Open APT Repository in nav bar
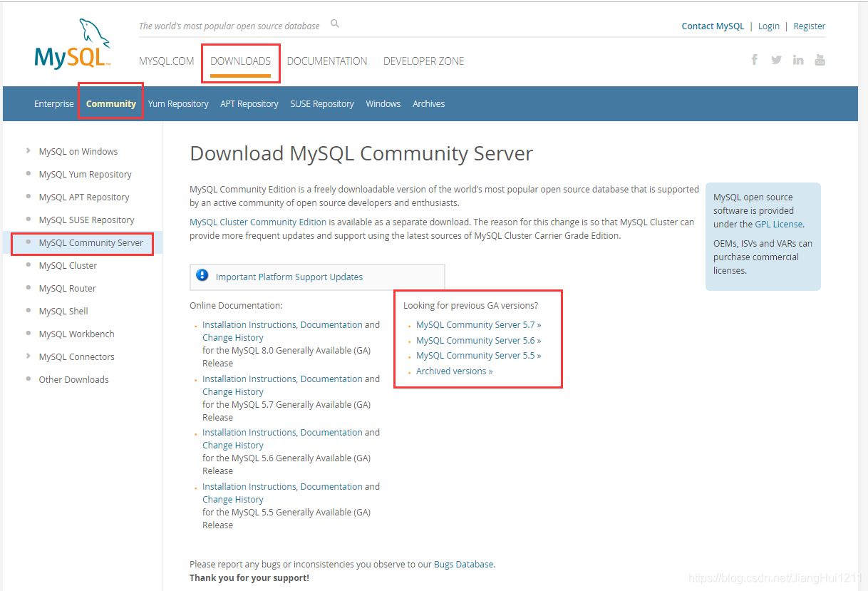The width and height of the screenshot is (868, 591). coord(249,104)
